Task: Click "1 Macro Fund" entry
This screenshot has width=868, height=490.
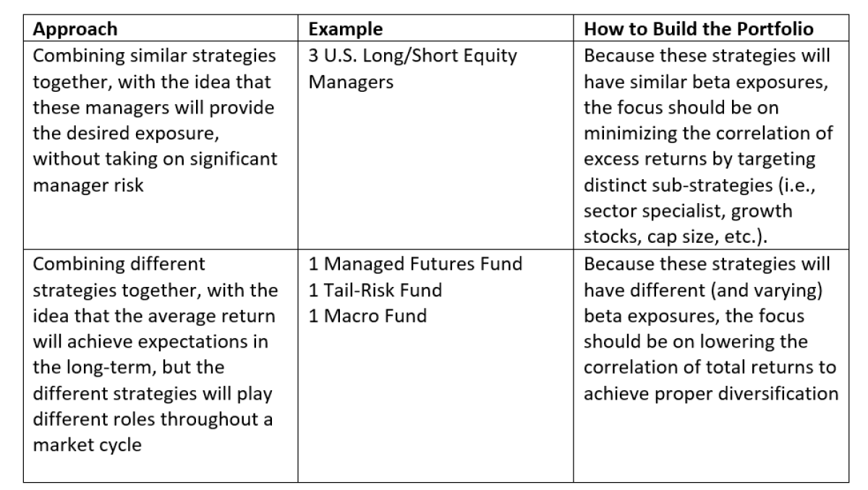Action: (x=367, y=316)
